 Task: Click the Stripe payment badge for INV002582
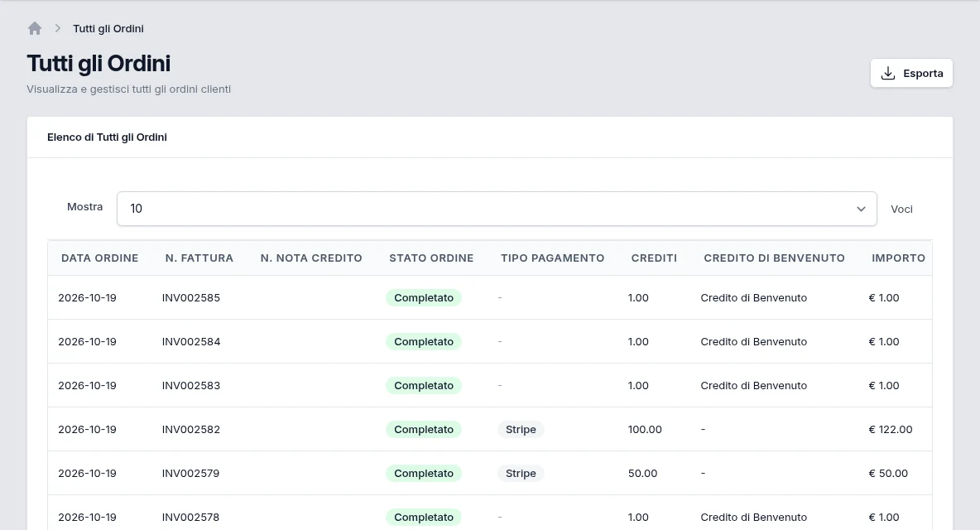[521, 429]
